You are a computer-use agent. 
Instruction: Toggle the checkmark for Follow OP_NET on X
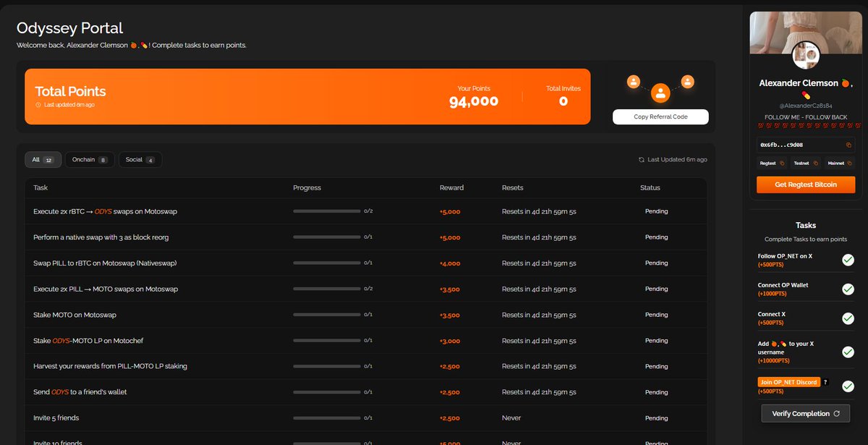847,260
